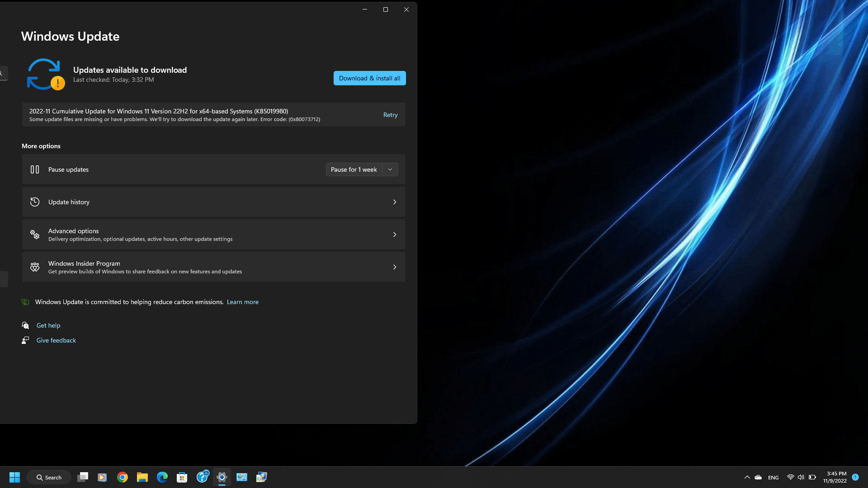Expand the Windows Insider Program chevron
Viewport: 868px width, 488px height.
tap(395, 266)
